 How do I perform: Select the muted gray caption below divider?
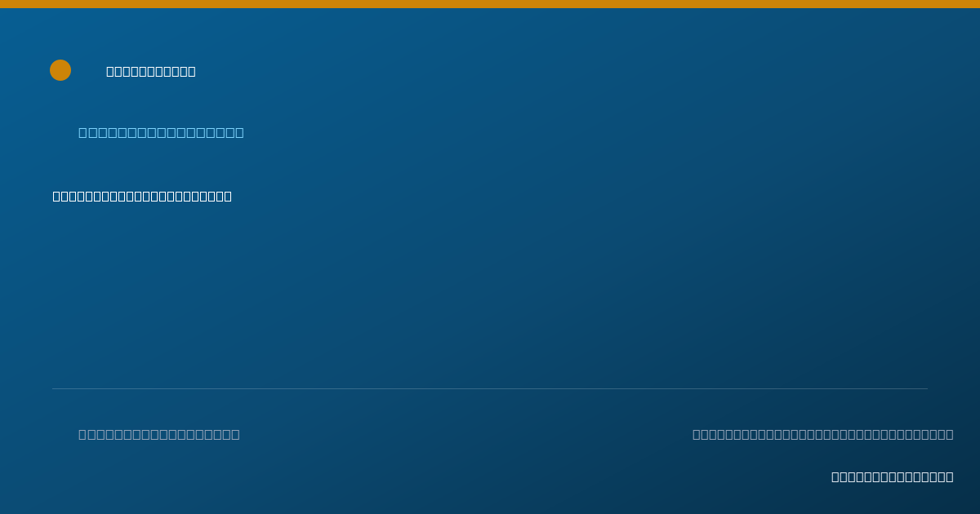click(159, 434)
